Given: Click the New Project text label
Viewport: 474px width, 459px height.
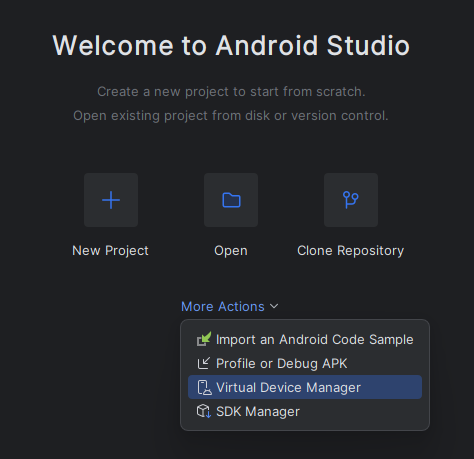Looking at the screenshot, I should pyautogui.click(x=110, y=251).
